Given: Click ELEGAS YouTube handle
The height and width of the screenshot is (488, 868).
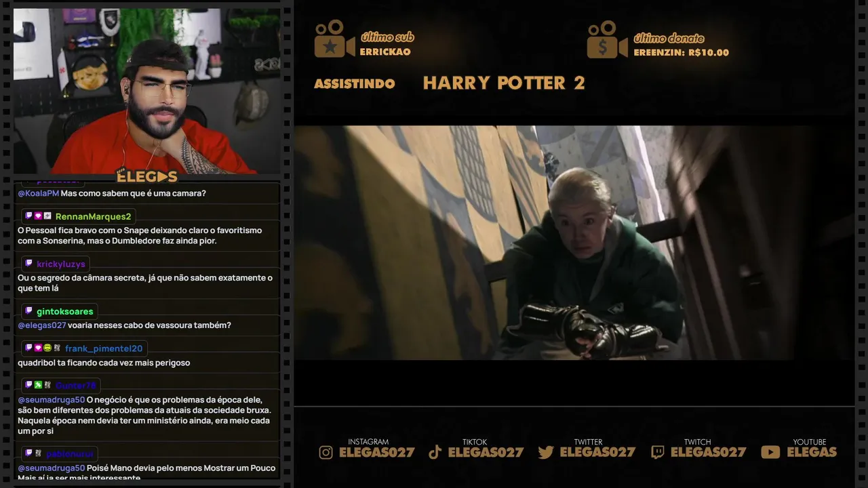Looking at the screenshot, I should (812, 452).
